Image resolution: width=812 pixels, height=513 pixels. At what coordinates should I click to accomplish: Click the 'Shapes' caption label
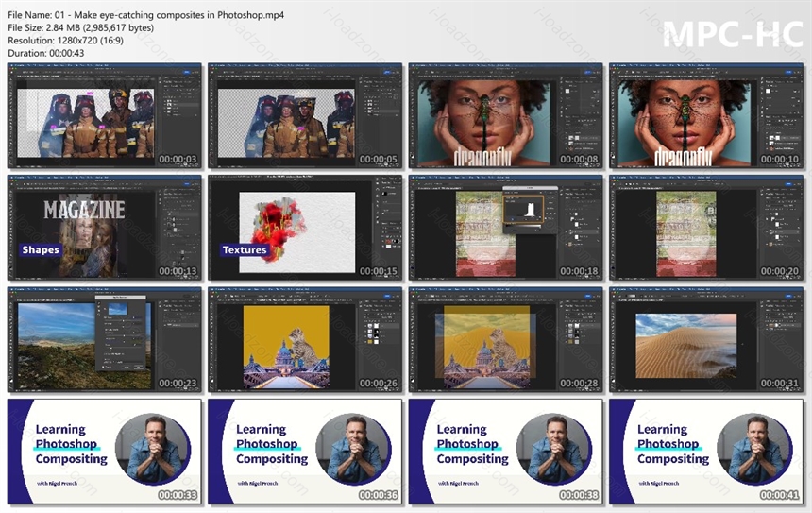(x=41, y=249)
